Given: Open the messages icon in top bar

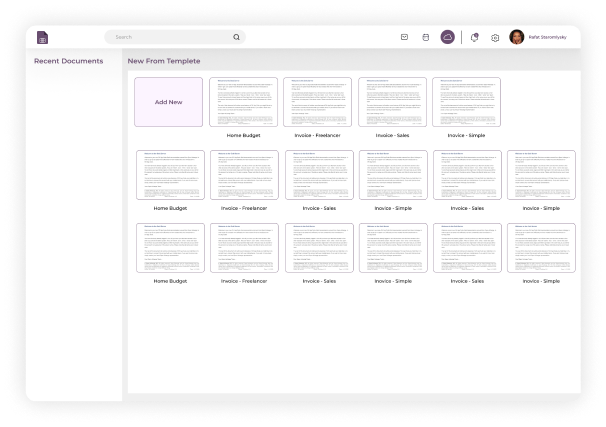Looking at the screenshot, I should [404, 37].
